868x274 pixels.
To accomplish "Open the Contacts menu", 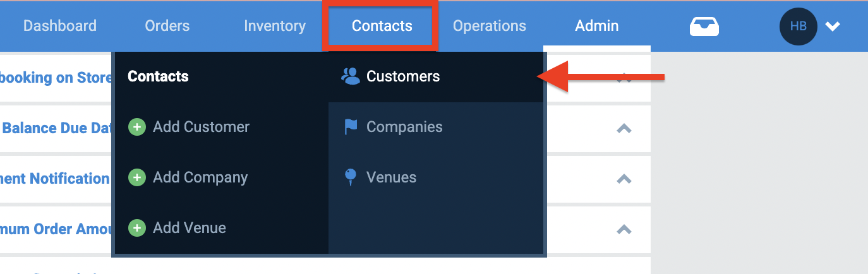I will coord(382,26).
